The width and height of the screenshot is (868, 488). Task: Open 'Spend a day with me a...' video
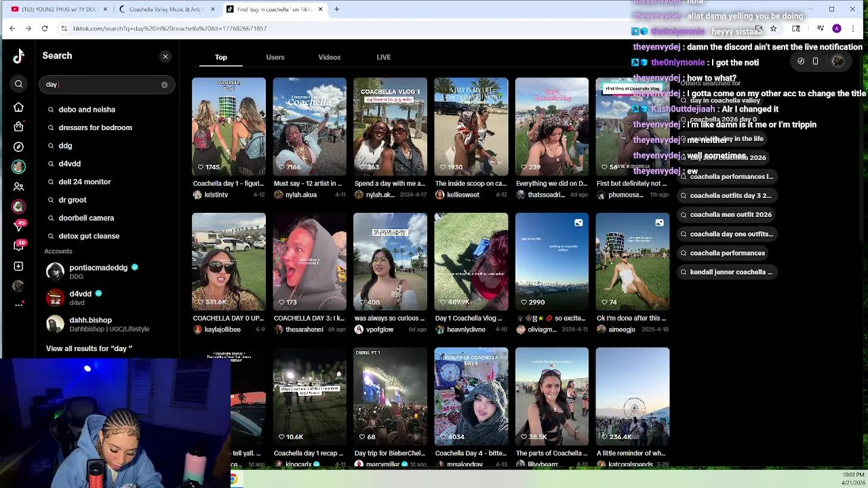click(390, 127)
